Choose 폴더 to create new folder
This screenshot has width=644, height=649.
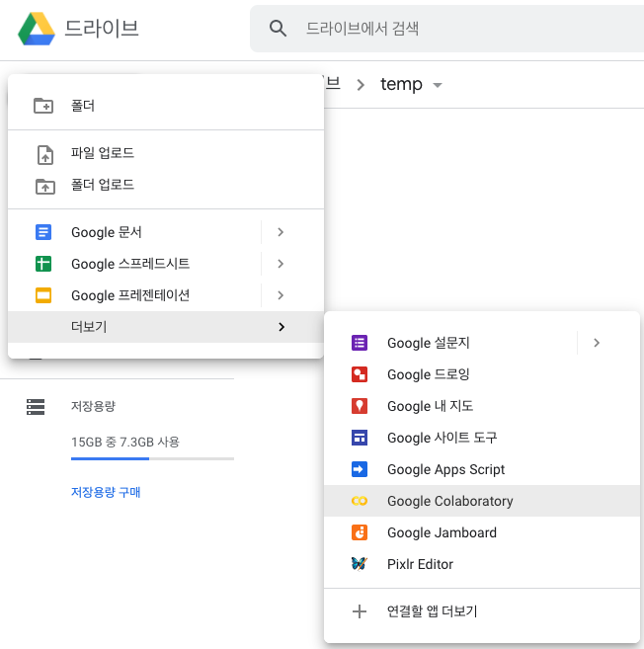pos(166,106)
